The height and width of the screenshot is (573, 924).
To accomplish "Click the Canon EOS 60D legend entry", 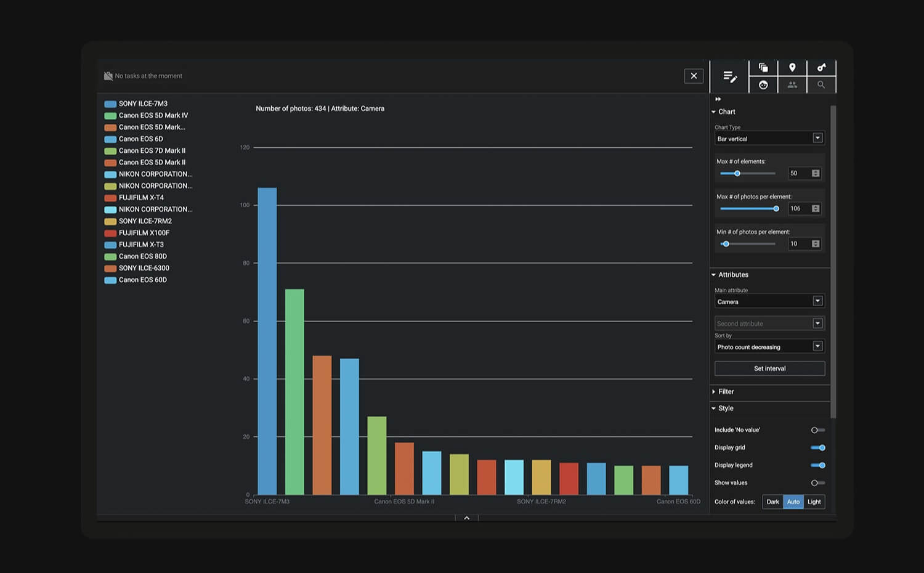I will tap(136, 280).
